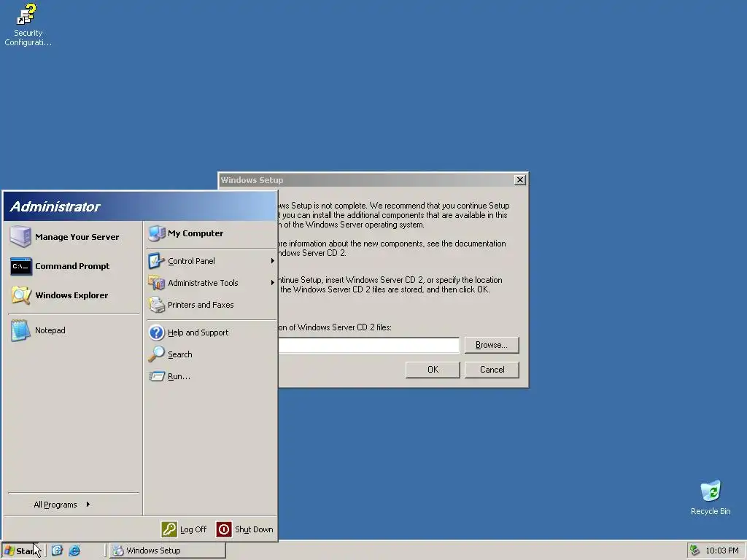Click the Windows Setup taskbar button
The width and height of the screenshot is (747, 560).
169,551
